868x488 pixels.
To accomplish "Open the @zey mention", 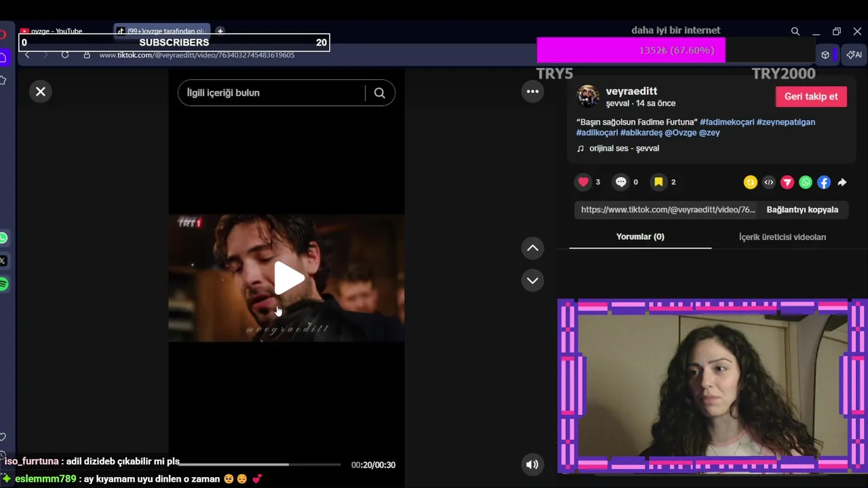I will tap(709, 133).
